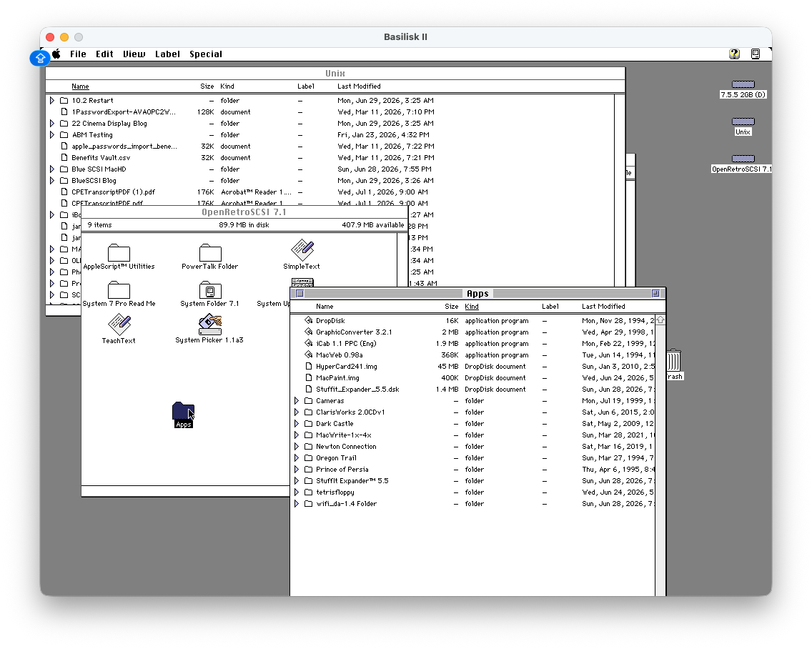Select the GraphicConverter 3.2.1 icon in Apps
This screenshot has height=649, width=812.
(x=309, y=332)
